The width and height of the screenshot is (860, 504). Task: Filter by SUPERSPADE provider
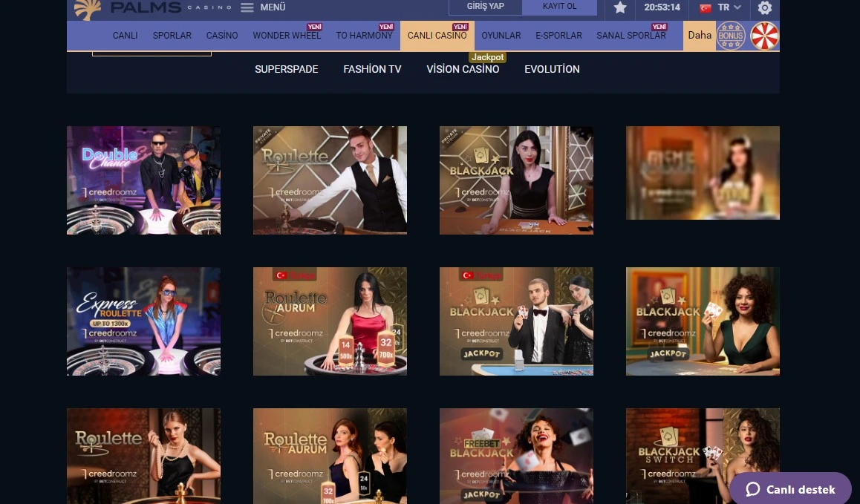click(287, 70)
